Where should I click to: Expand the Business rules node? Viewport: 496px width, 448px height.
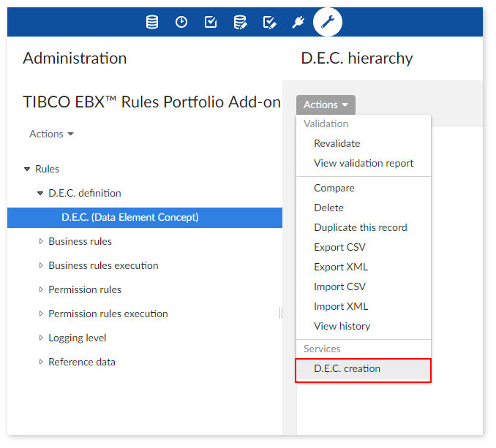coord(41,241)
